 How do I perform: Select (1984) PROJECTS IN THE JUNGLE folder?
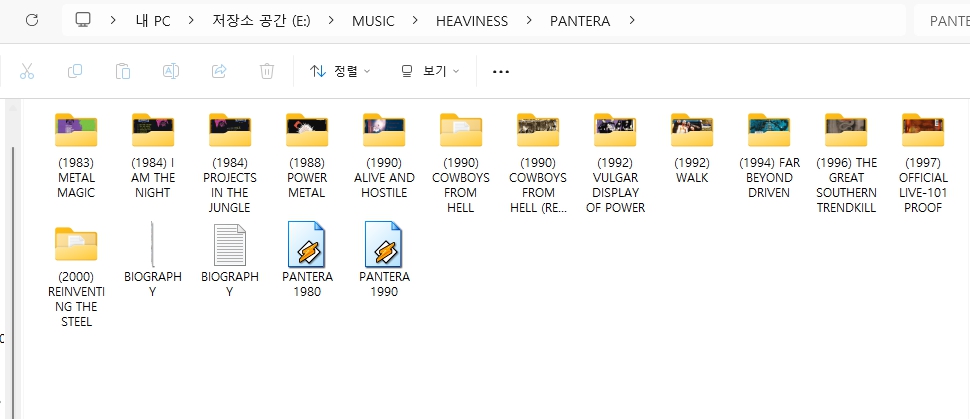click(230, 162)
